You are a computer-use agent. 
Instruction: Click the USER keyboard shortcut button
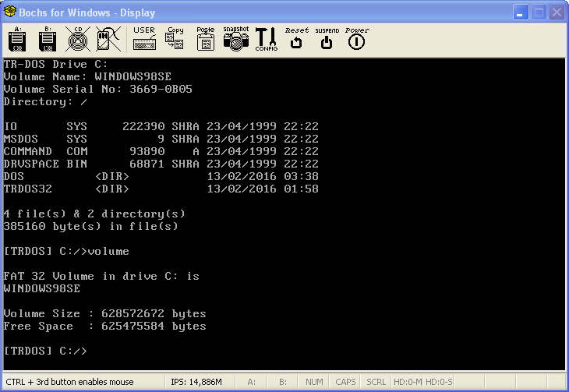144,38
